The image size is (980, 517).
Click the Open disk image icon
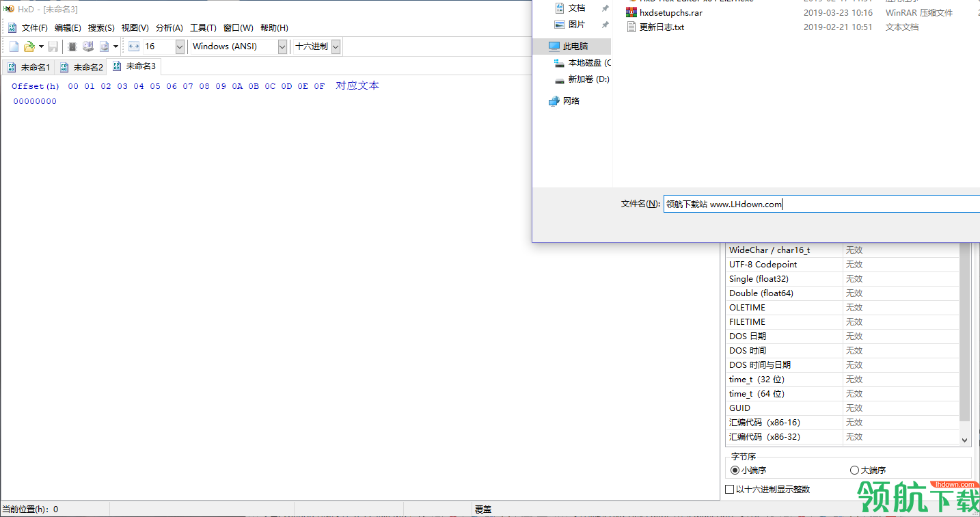[x=104, y=47]
